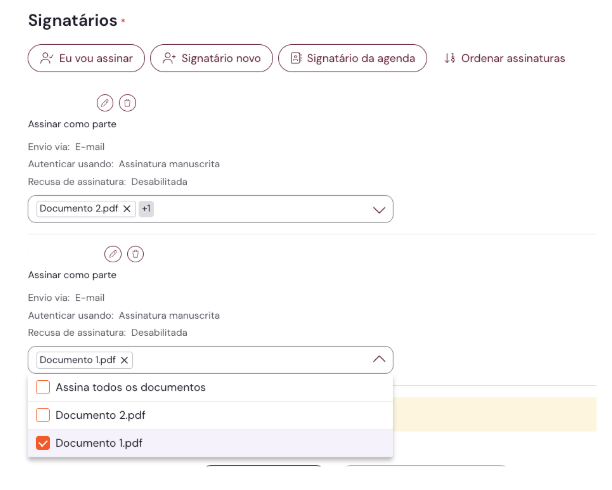Click the Ordenar assinaturas link

click(x=505, y=59)
